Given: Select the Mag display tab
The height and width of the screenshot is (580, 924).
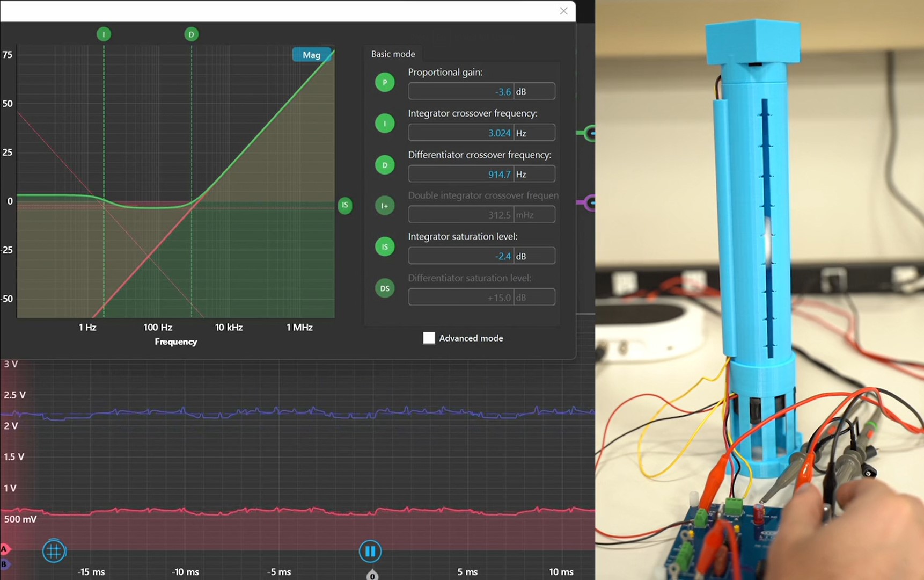Looking at the screenshot, I should click(312, 55).
